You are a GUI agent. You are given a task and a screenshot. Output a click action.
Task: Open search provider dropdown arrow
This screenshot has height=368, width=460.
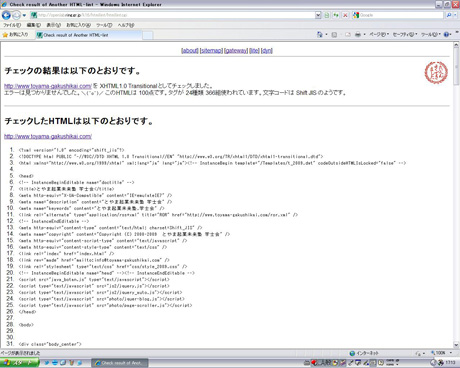click(456, 15)
